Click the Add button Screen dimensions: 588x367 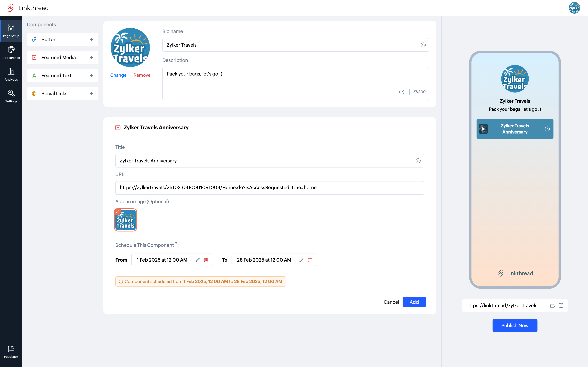point(414,302)
